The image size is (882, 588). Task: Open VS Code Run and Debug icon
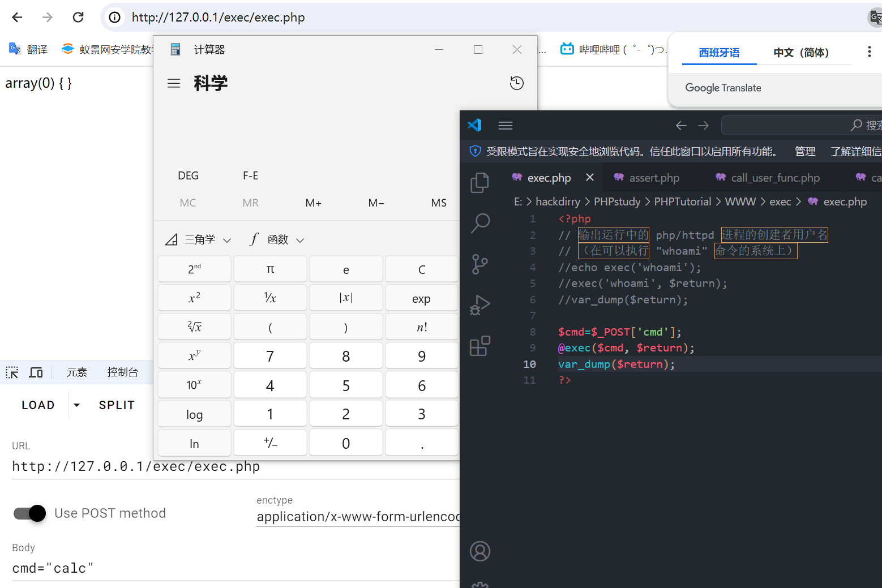pos(480,305)
